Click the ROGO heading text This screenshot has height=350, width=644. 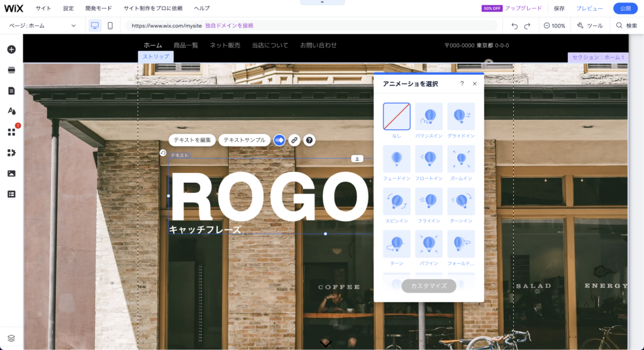(269, 197)
